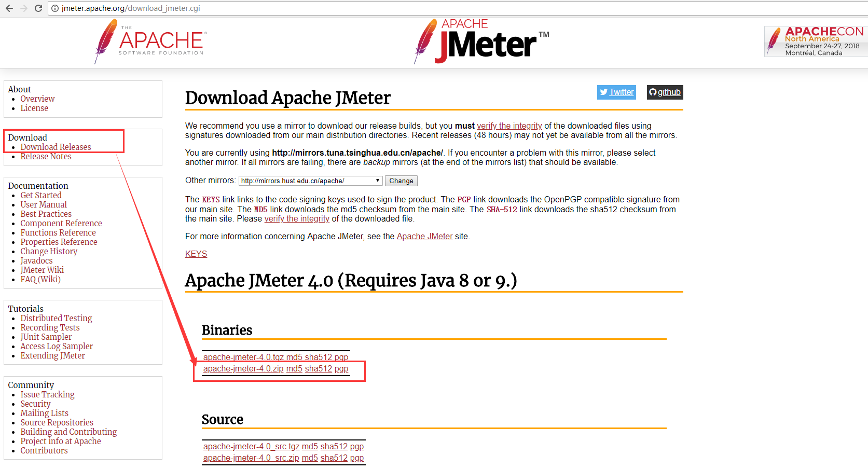Click pgp link for apache-jmeter-4.0_src.zip
Viewport: 868px width, 469px height.
pyautogui.click(x=357, y=458)
